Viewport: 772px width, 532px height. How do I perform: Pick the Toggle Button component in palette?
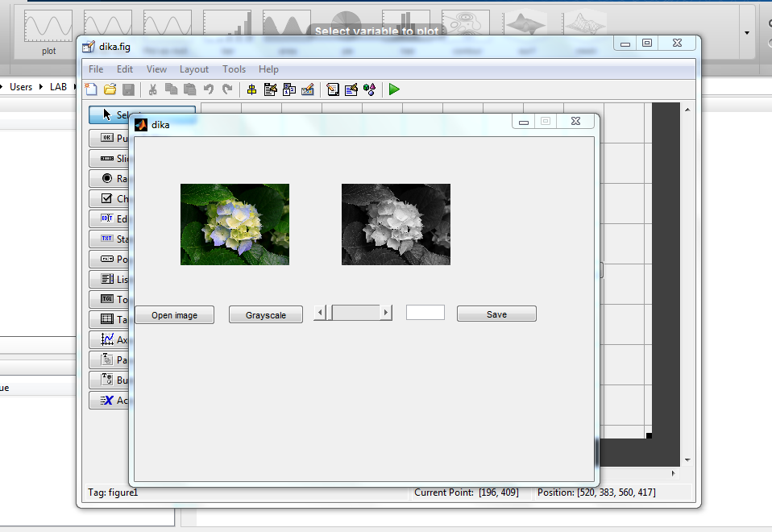click(109, 300)
